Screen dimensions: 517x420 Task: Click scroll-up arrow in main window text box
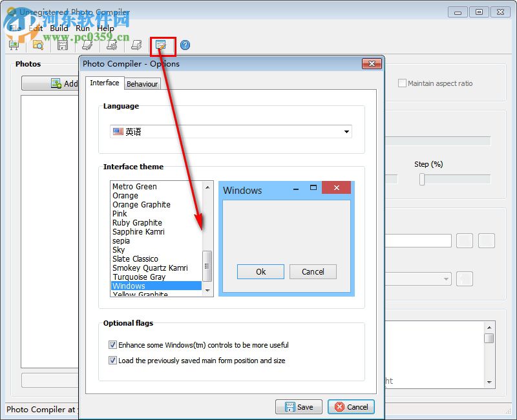click(489, 328)
